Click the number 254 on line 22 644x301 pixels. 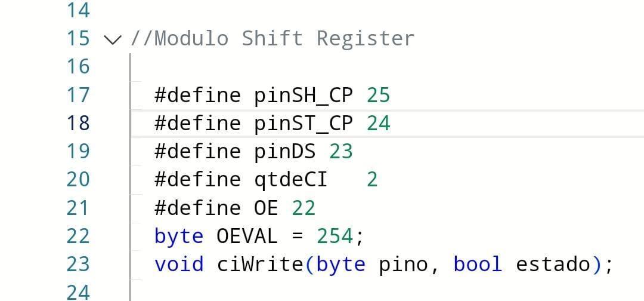point(335,236)
